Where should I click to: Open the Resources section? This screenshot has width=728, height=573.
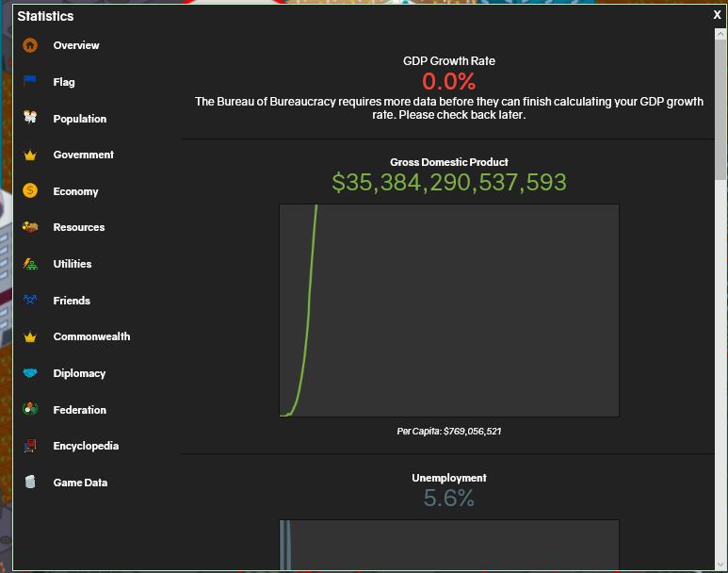pos(79,227)
